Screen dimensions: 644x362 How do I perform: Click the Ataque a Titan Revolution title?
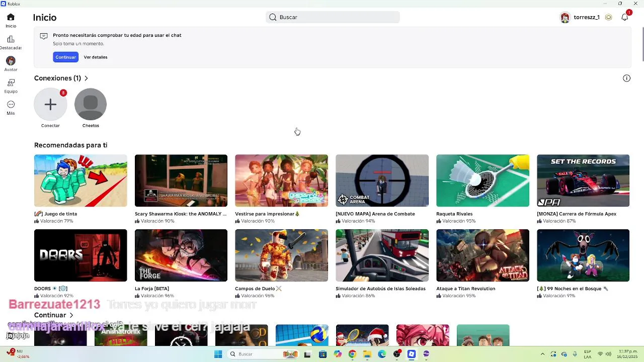[466, 289]
